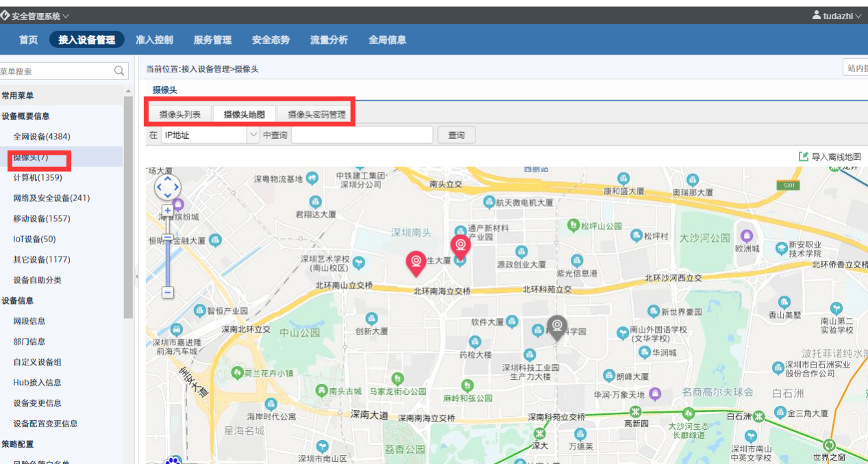Click the magnifier icon in menu search box
This screenshot has height=464, width=868.
pos(120,71)
